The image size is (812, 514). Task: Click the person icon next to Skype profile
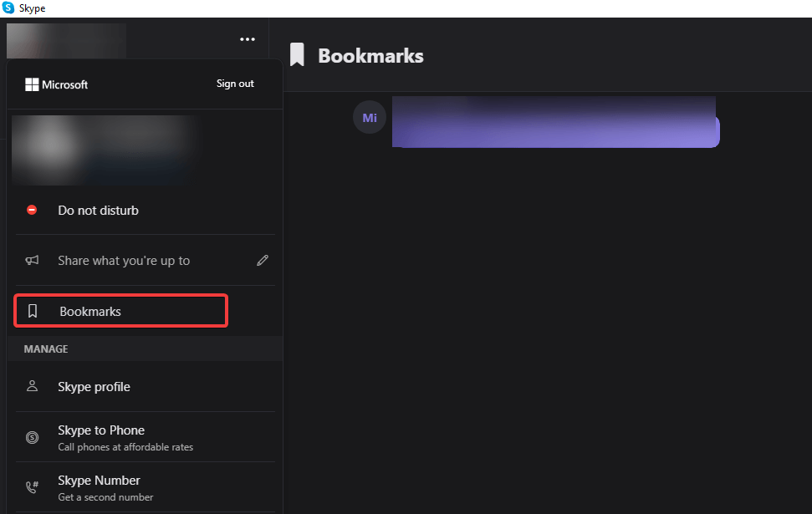(x=32, y=386)
